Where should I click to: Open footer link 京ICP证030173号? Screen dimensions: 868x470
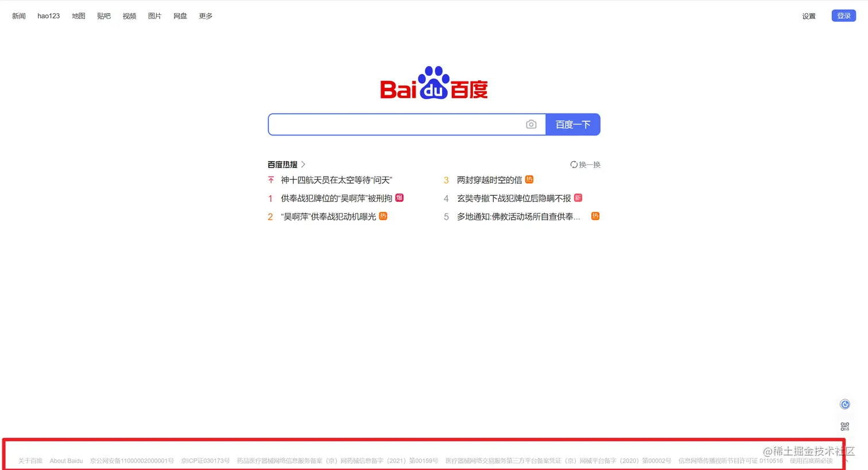(x=206, y=461)
